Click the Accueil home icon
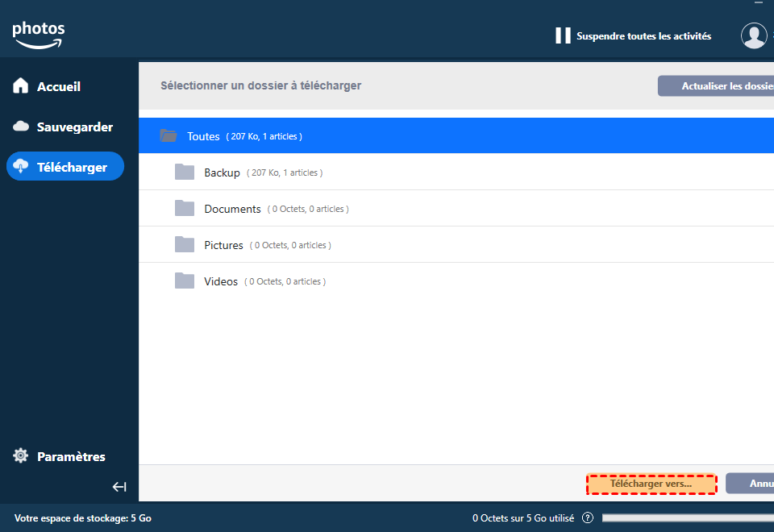The image size is (774, 532). click(21, 85)
